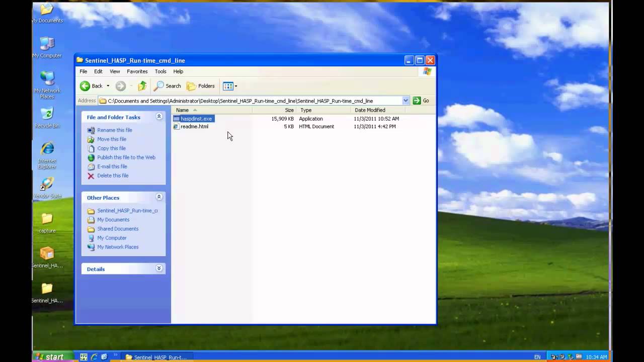
Task: Select the bottom Sentinel_HA... folder on desktop
Action: coord(47,293)
